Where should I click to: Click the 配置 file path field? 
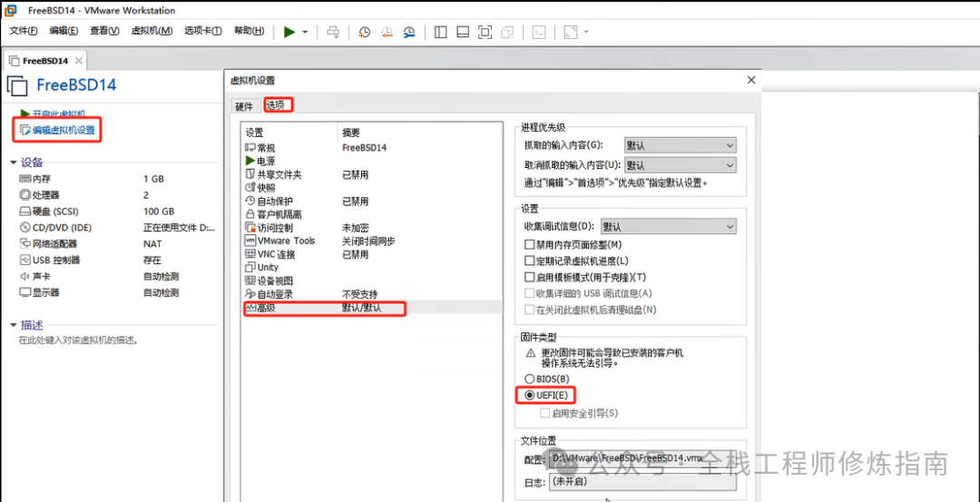642,458
